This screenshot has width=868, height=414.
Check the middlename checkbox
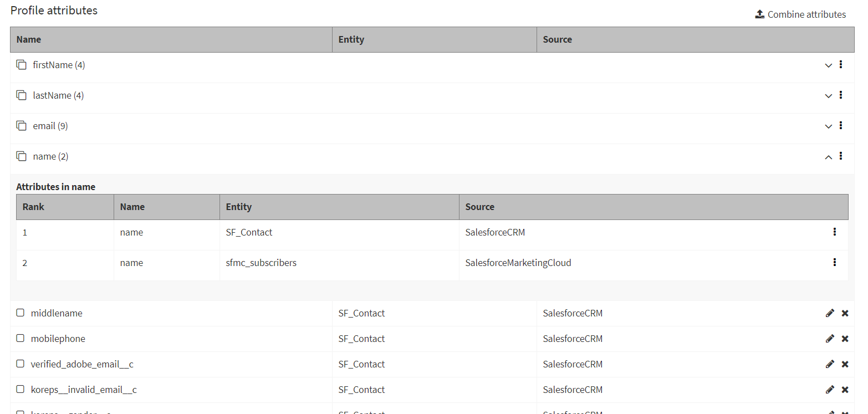coord(21,313)
